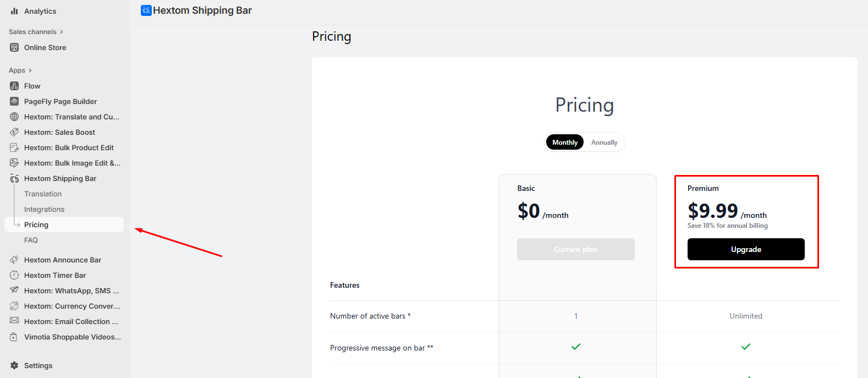Click the Hextom Timer Bar clock icon
This screenshot has width=868, height=378.
coord(14,275)
